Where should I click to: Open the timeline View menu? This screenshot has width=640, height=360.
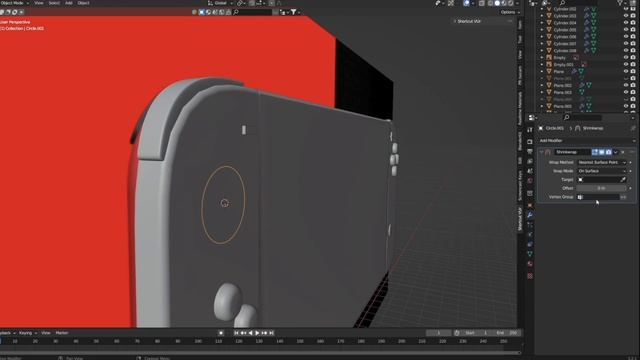(x=46, y=333)
